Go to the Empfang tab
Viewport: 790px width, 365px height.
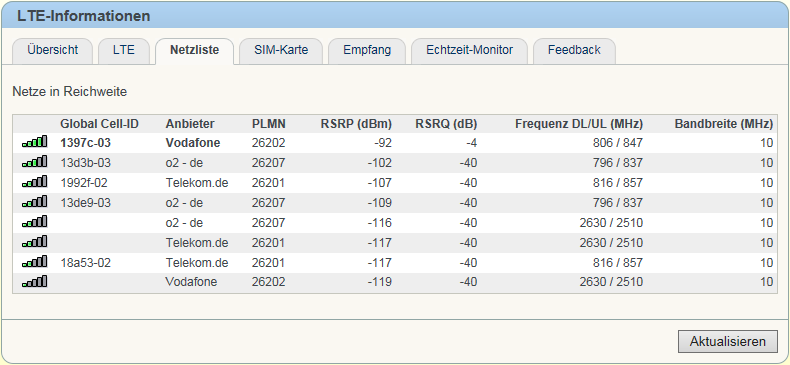tap(367, 50)
